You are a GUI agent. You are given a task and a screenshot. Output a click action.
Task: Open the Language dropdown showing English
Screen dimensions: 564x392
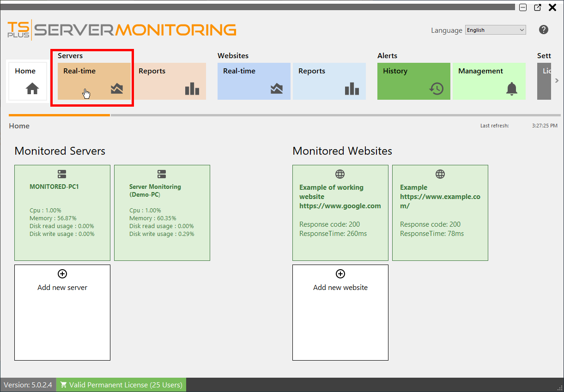point(495,30)
